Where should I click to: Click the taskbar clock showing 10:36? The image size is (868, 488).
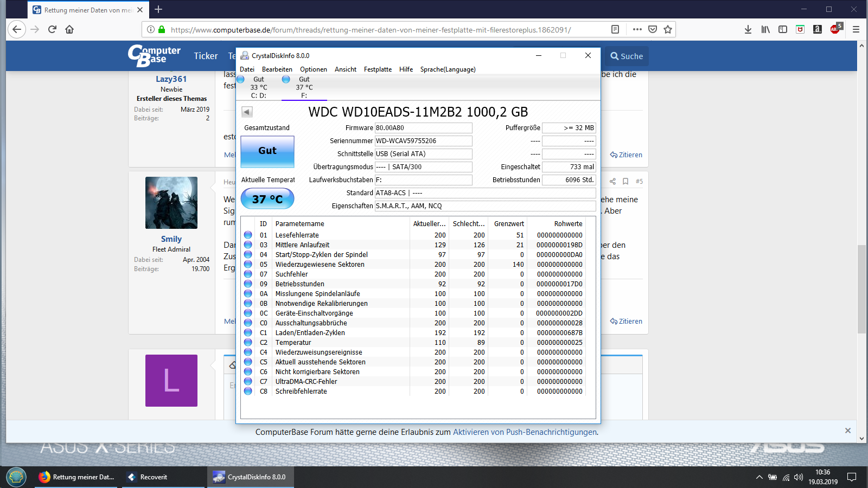pyautogui.click(x=823, y=477)
